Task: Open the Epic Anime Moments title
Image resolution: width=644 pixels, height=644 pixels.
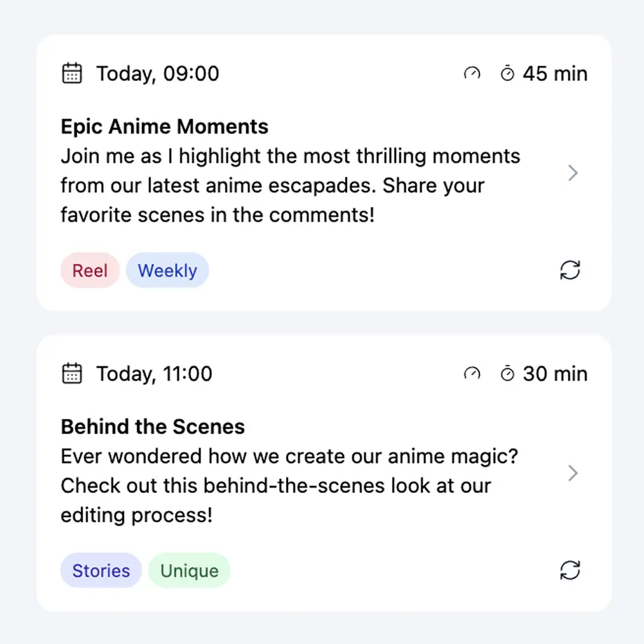Action: [163, 126]
